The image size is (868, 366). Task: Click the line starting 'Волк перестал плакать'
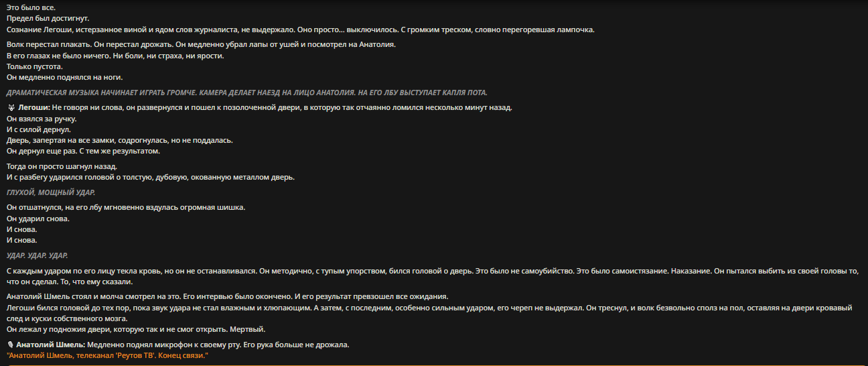click(x=202, y=45)
